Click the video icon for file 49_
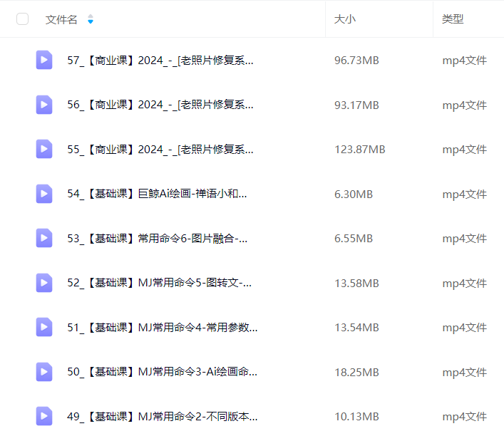Image resolution: width=504 pixels, height=436 pixels. 44,416
